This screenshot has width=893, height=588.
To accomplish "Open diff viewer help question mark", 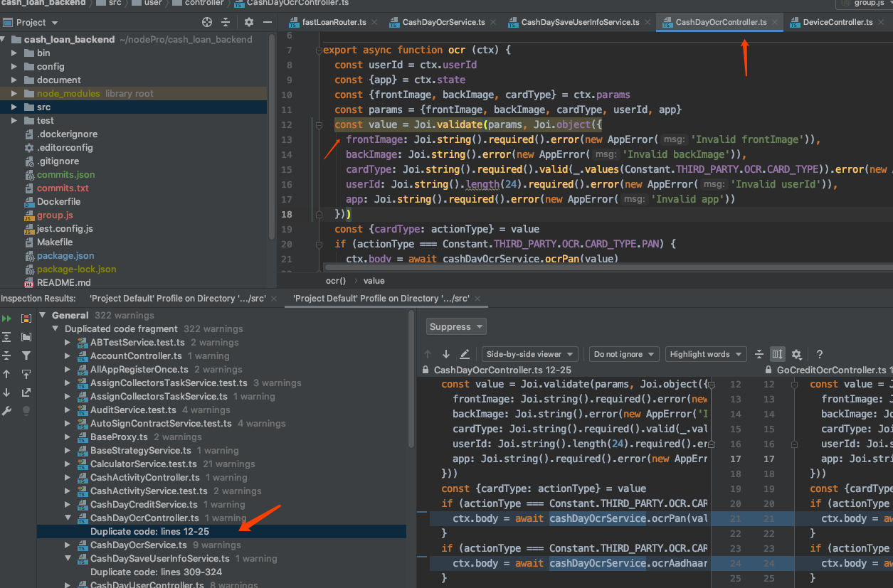I will (x=820, y=354).
